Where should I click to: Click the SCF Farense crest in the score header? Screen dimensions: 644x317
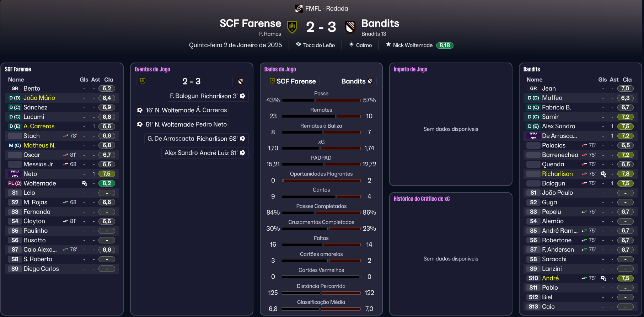coord(292,27)
